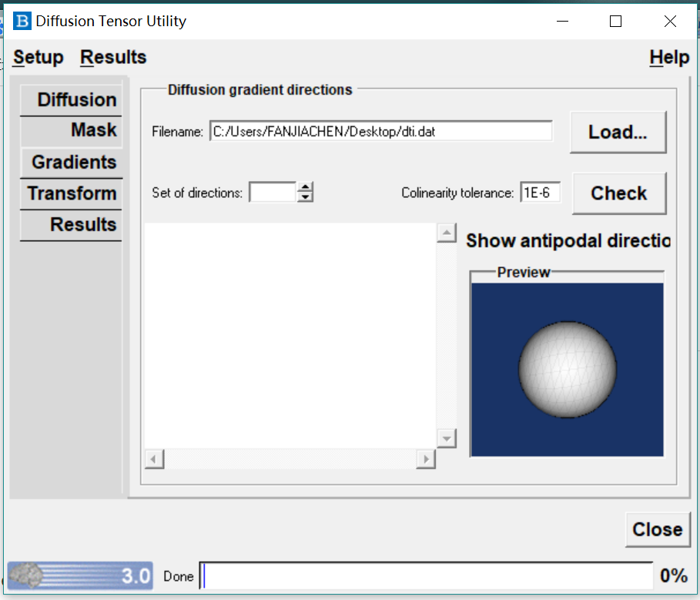Viewport: 700px width, 600px height.
Task: Click the directions list scroll-up arrow
Action: (x=447, y=233)
